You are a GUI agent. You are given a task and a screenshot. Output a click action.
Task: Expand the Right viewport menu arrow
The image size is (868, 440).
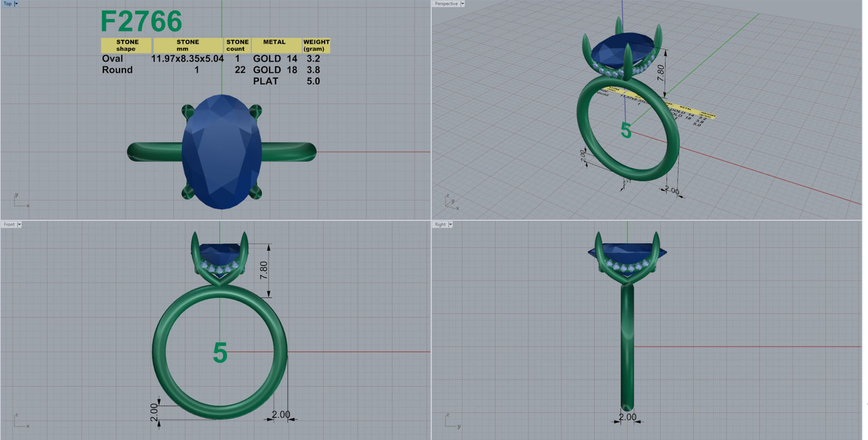click(451, 225)
